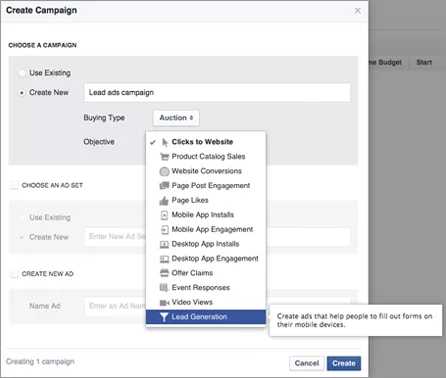Click the shopping cart icon for Product Catalog Sales
This screenshot has width=446, height=378.
(x=164, y=157)
